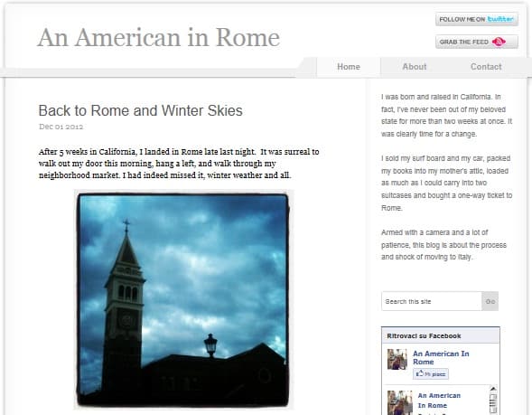This screenshot has width=532, height=415.
Task: Click the bell tower photo in the post
Action: (x=183, y=299)
